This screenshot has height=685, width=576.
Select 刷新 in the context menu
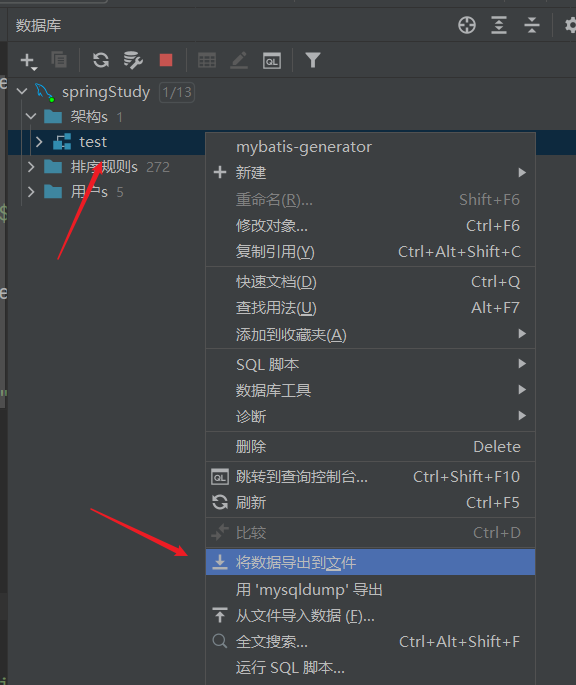[370, 503]
